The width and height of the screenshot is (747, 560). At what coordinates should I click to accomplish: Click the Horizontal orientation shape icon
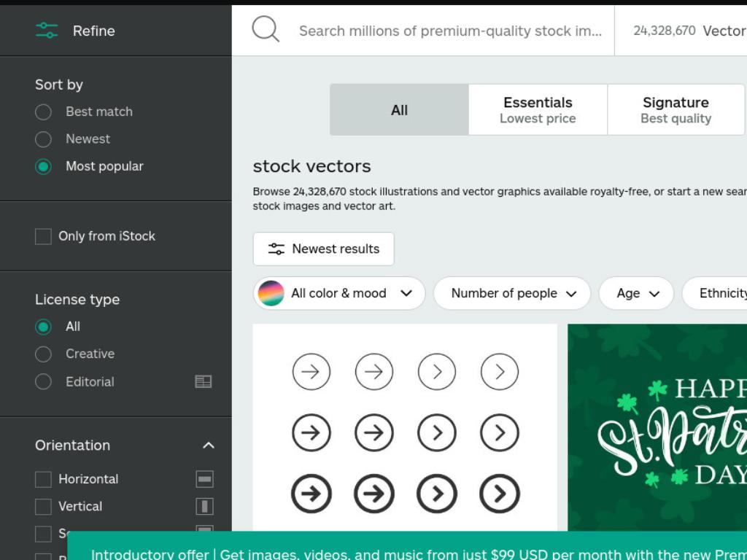[204, 479]
